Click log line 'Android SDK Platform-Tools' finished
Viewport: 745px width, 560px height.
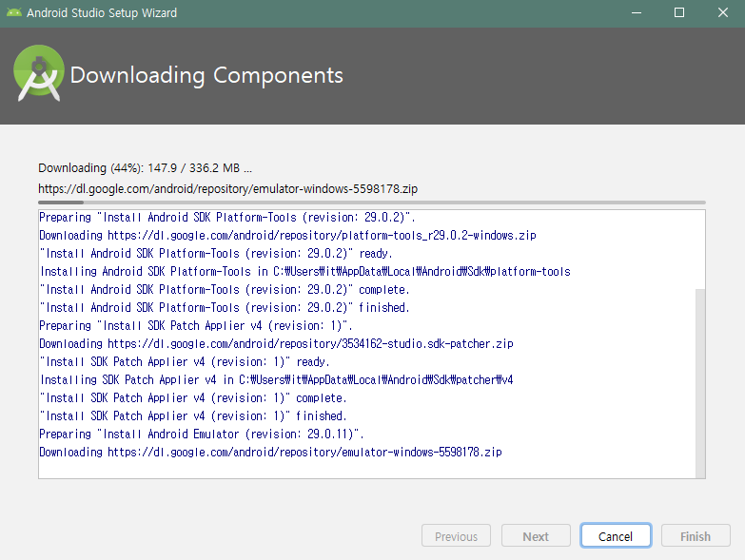(x=225, y=307)
